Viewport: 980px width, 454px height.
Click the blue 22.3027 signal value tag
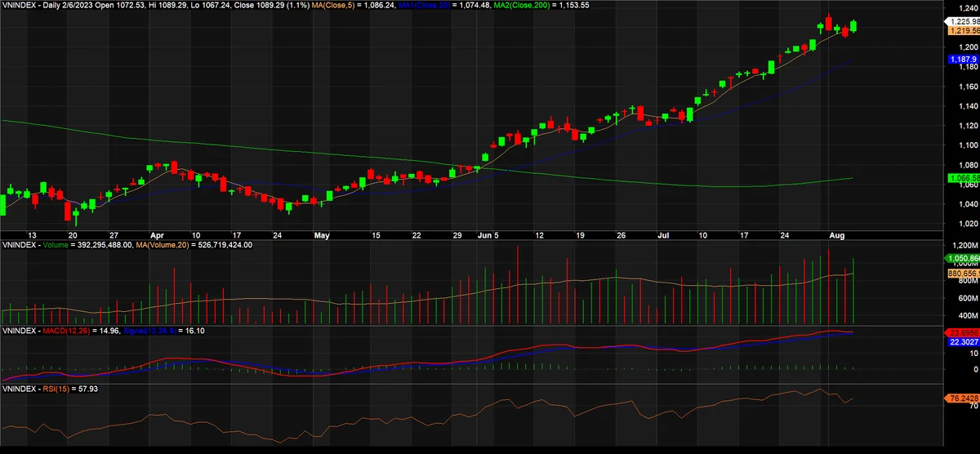(x=963, y=343)
